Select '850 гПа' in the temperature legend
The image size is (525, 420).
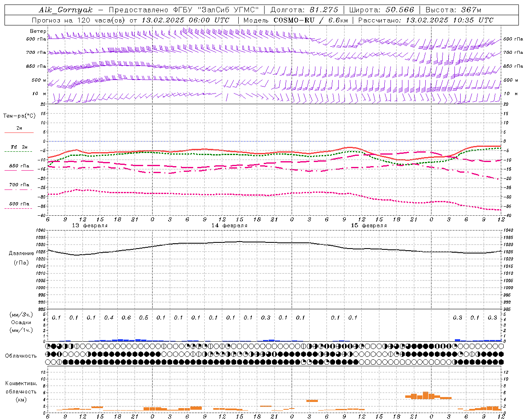[19, 166]
